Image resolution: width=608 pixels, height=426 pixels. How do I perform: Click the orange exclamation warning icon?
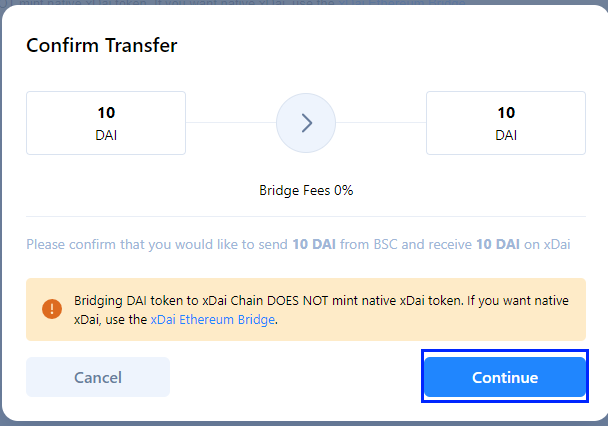point(52,309)
